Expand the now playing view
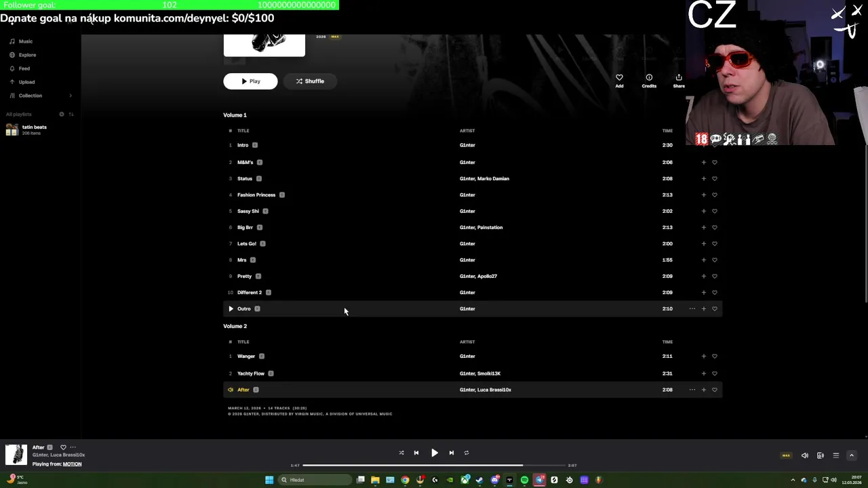Image resolution: width=868 pixels, height=488 pixels. [x=852, y=455]
